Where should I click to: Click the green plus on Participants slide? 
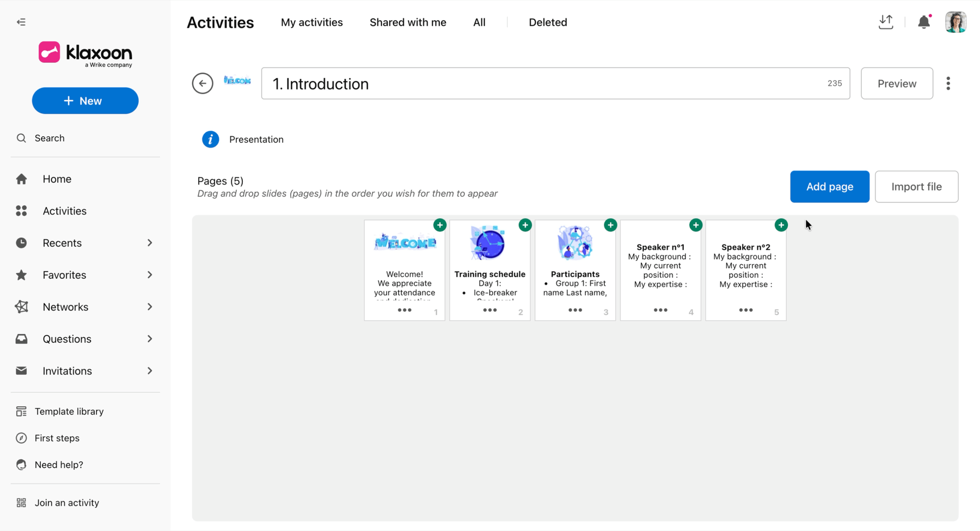tap(610, 225)
